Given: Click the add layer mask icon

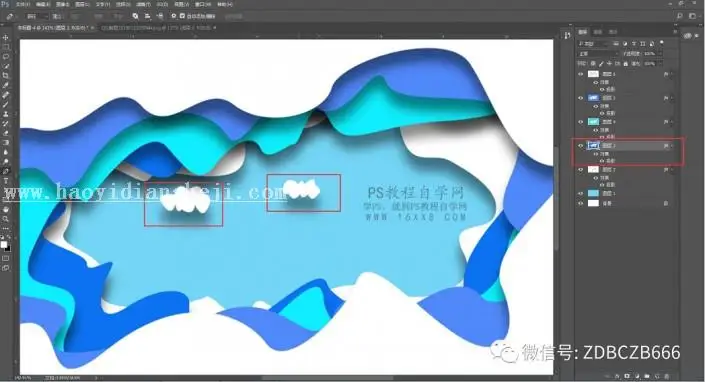Looking at the screenshot, I should [627, 376].
